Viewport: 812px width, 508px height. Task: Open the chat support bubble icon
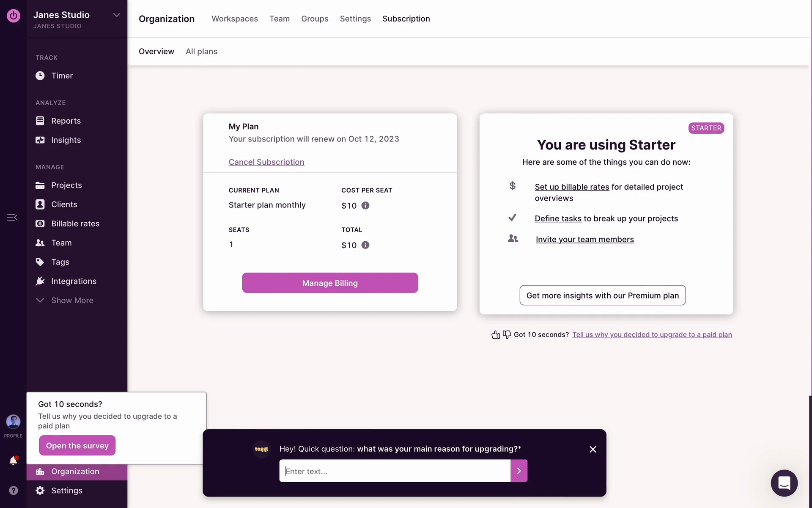point(784,483)
